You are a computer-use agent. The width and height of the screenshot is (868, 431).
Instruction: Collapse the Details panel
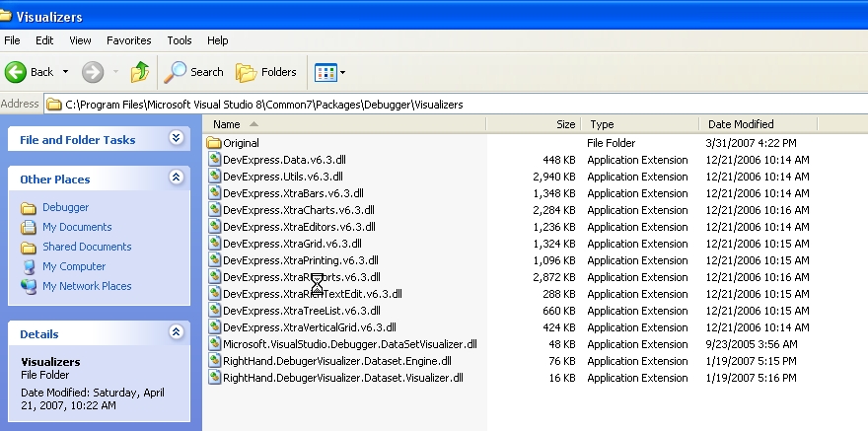(177, 333)
